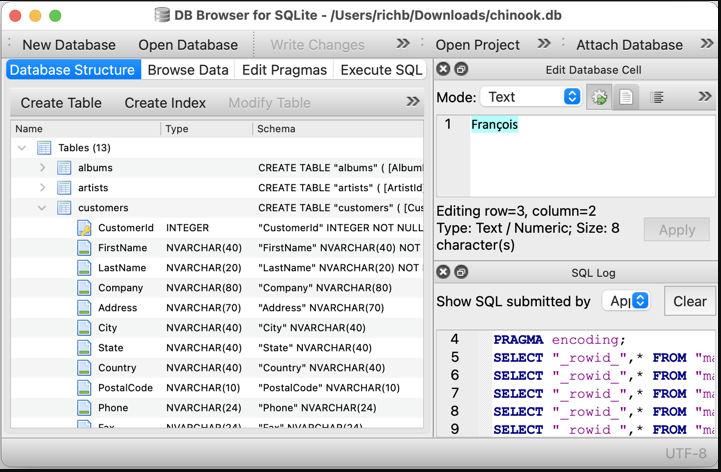The height and width of the screenshot is (472, 721).
Task: Click the Clear button in SQL Log
Action: tap(689, 301)
